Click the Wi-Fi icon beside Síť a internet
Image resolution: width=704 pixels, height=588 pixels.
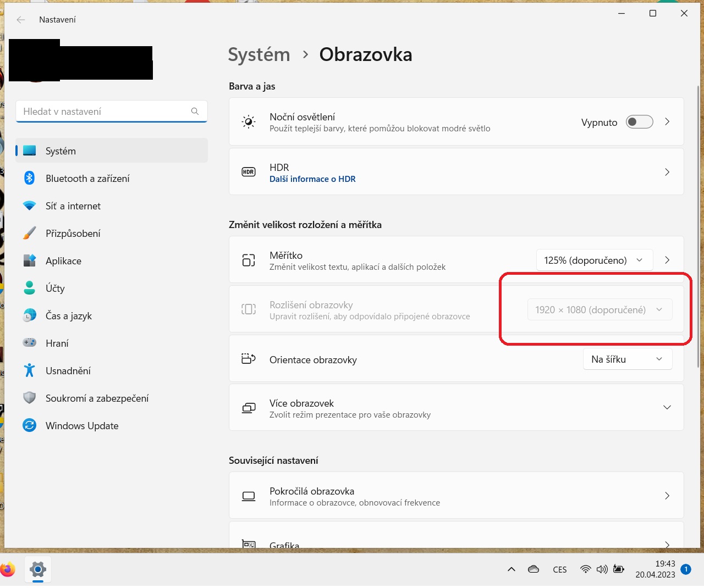(30, 206)
